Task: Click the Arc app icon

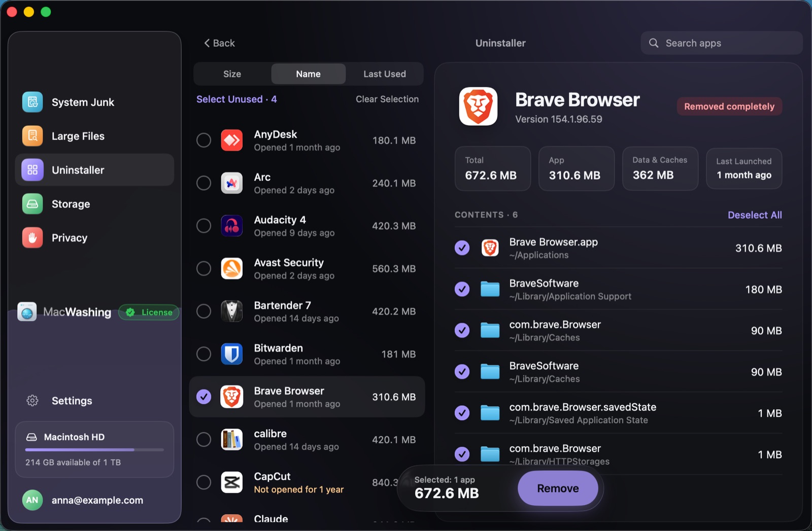Action: [232, 183]
